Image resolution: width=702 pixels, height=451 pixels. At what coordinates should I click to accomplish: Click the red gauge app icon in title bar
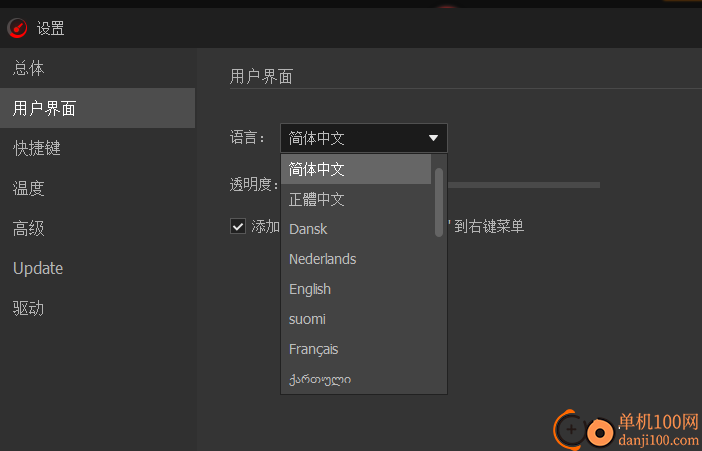(x=17, y=28)
